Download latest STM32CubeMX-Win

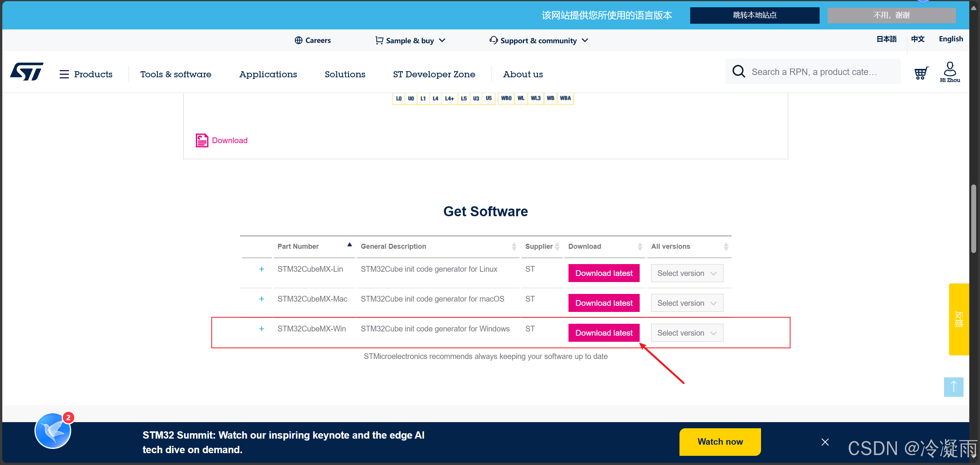pos(604,333)
